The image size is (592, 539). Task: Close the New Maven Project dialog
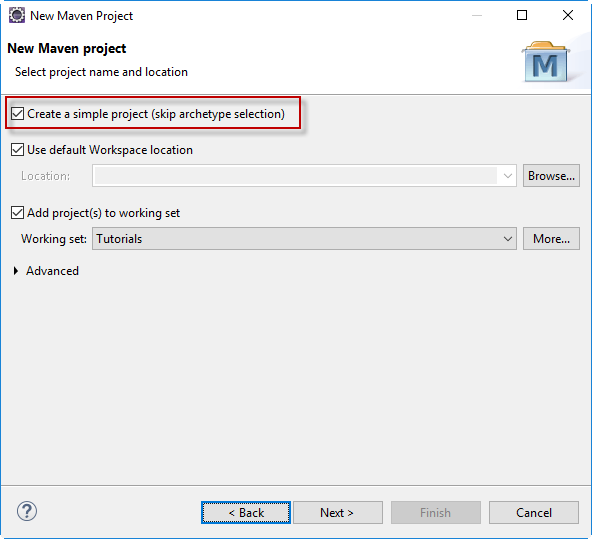click(568, 15)
